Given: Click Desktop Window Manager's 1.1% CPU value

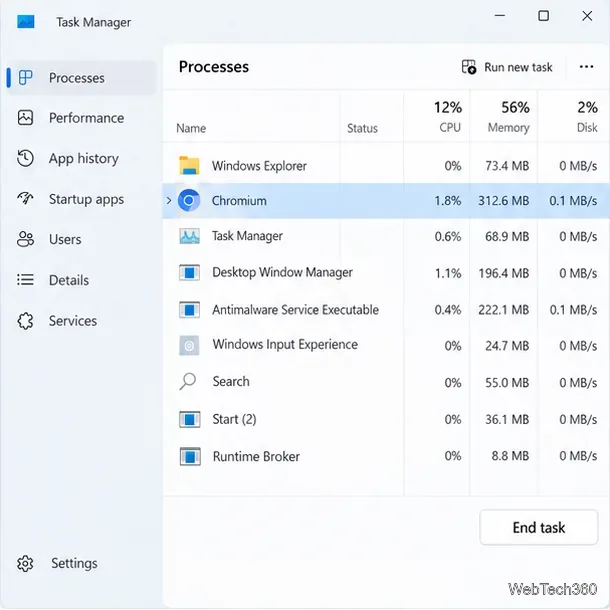Looking at the screenshot, I should 448,273.
